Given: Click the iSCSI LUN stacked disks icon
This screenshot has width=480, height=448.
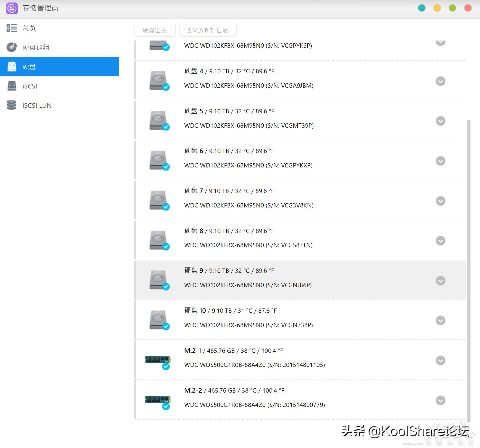Looking at the screenshot, I should coord(11,105).
